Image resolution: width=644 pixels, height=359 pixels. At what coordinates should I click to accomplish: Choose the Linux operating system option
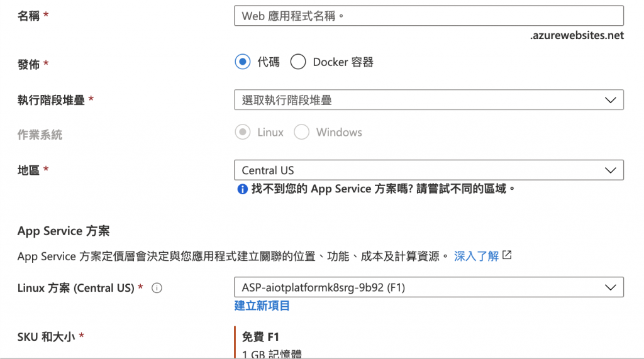click(242, 132)
